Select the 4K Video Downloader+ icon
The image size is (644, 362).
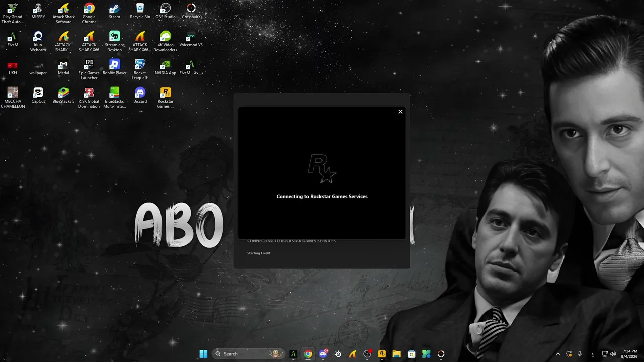166,42
